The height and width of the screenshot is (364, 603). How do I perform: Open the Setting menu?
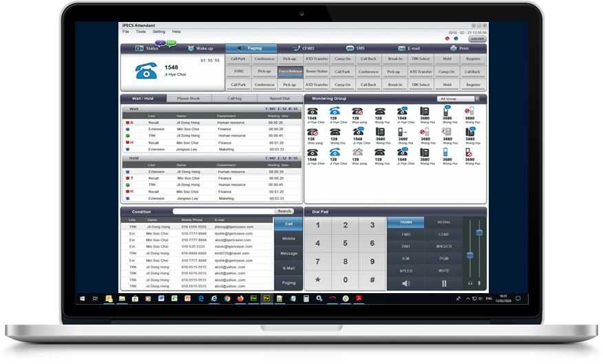tap(159, 32)
